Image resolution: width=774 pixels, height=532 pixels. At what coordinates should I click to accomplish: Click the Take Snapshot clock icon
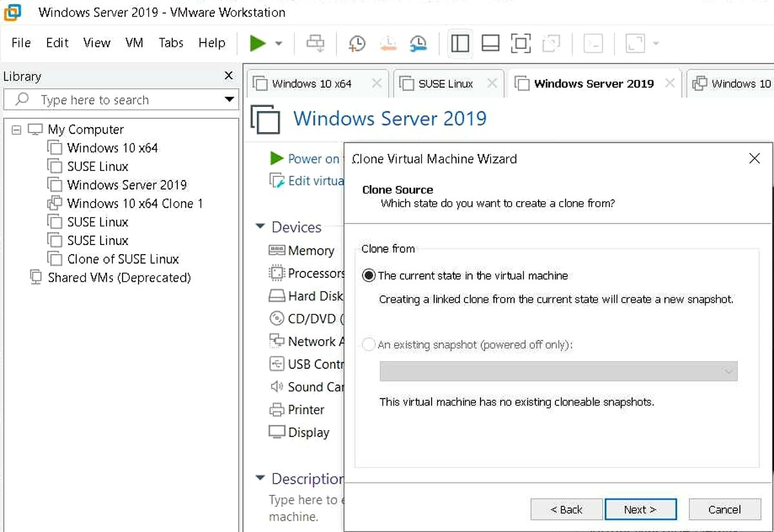point(356,43)
